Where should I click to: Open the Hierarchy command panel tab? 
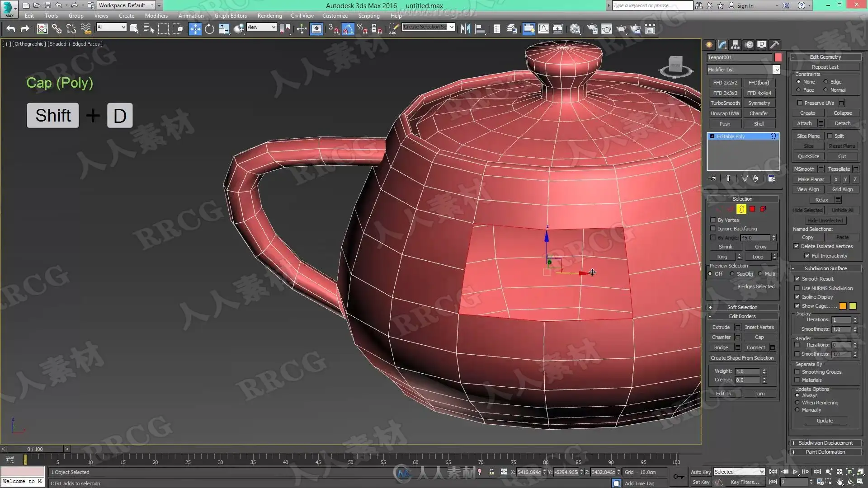point(735,45)
